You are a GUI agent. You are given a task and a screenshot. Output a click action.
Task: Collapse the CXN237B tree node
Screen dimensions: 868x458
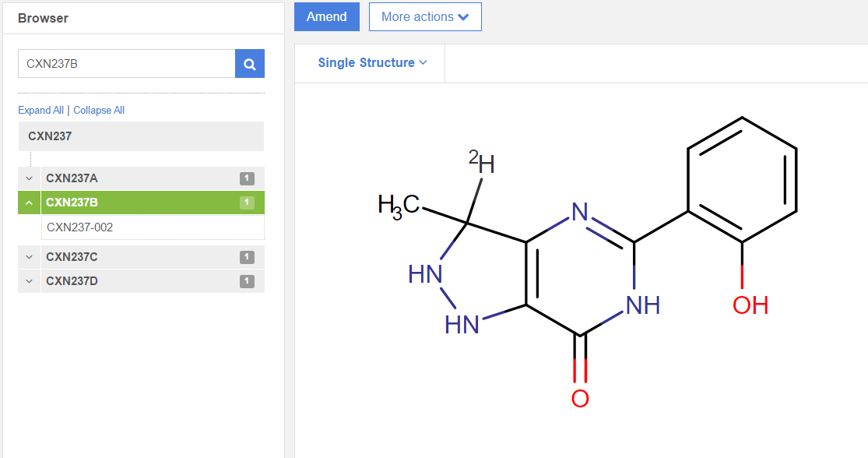coord(30,203)
